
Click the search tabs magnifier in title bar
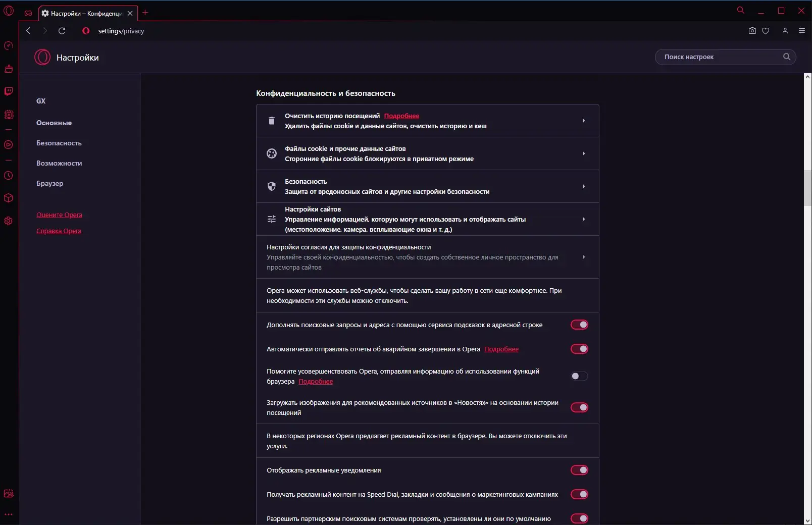741,10
